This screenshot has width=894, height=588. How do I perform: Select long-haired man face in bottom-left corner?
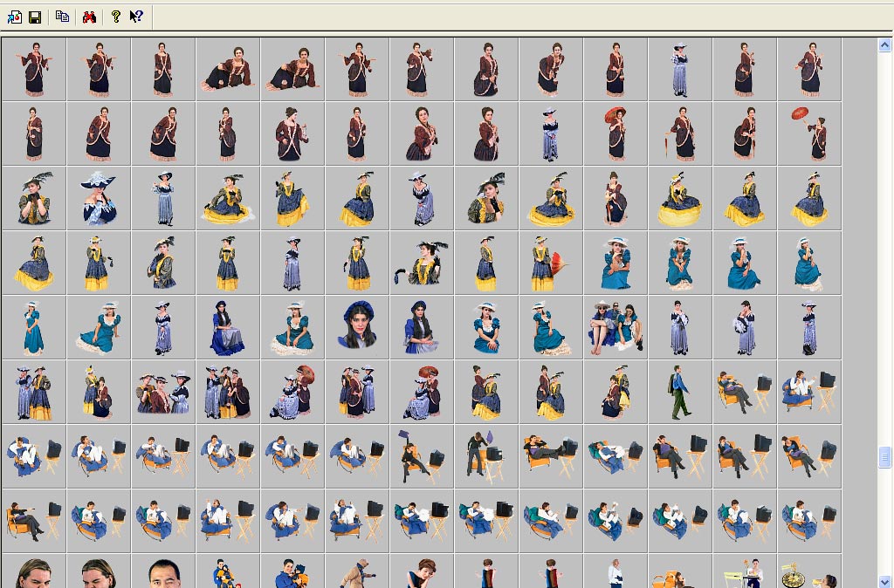pyautogui.click(x=34, y=571)
